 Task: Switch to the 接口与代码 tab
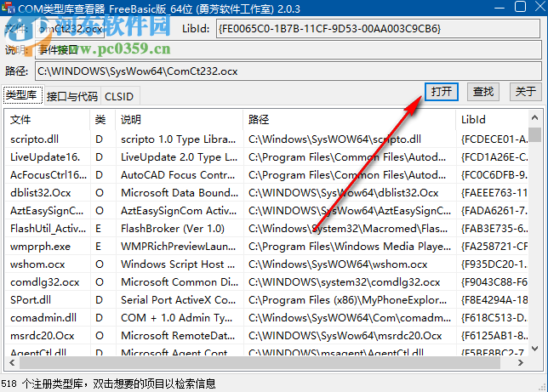(72, 96)
